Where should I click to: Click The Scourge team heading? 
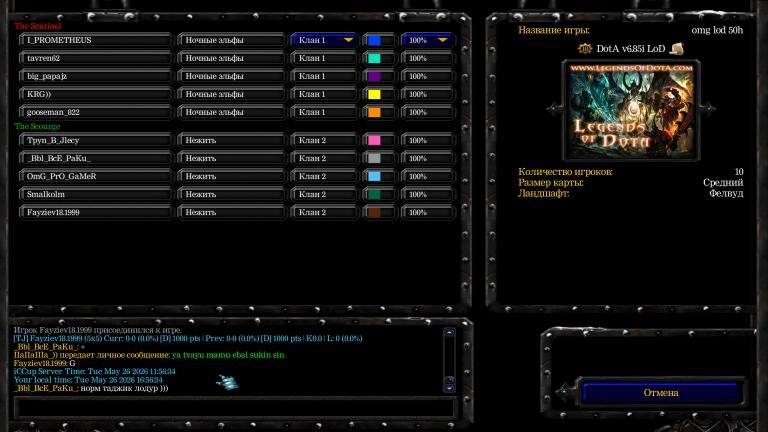(37, 126)
